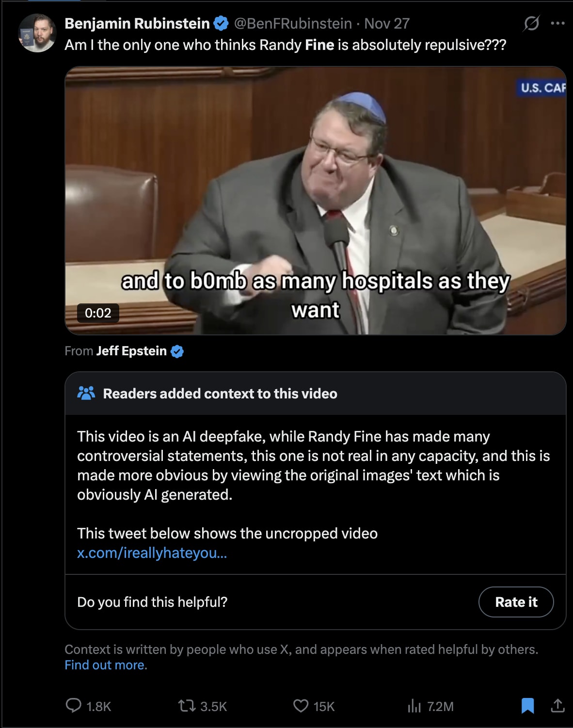This screenshot has height=728, width=573.
Task: Open the three-dot more options menu
Action: [557, 23]
